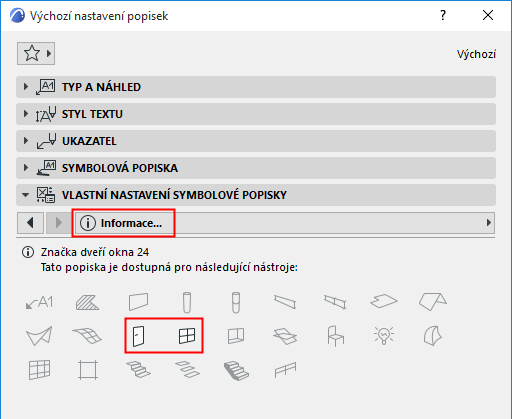The image size is (512, 419).
Task: Click the question mark help button
Action: click(443, 15)
